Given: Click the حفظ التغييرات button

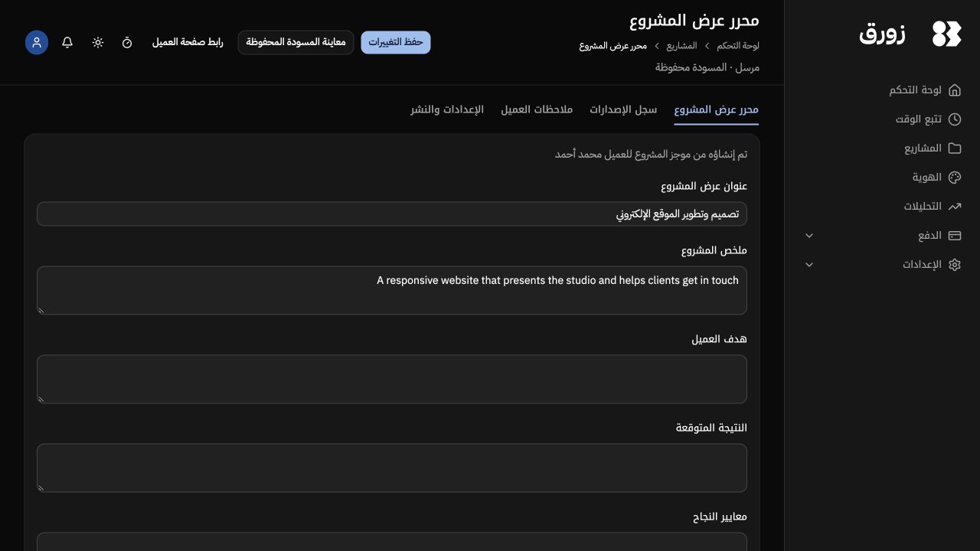Looking at the screenshot, I should coord(396,43).
